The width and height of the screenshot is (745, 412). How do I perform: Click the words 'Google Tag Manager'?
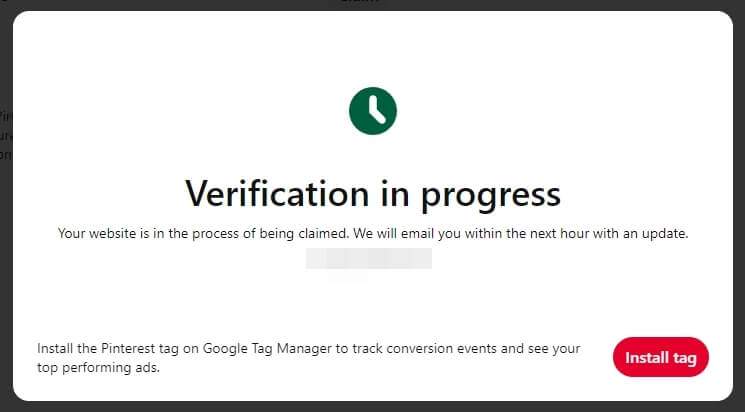click(x=267, y=349)
